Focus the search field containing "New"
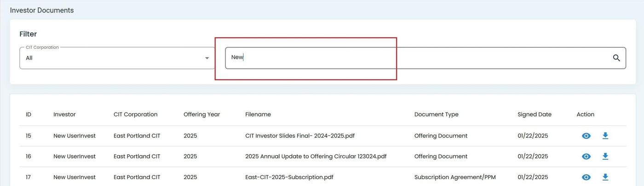Image resolution: width=644 pixels, height=186 pixels. pyautogui.click(x=414, y=58)
